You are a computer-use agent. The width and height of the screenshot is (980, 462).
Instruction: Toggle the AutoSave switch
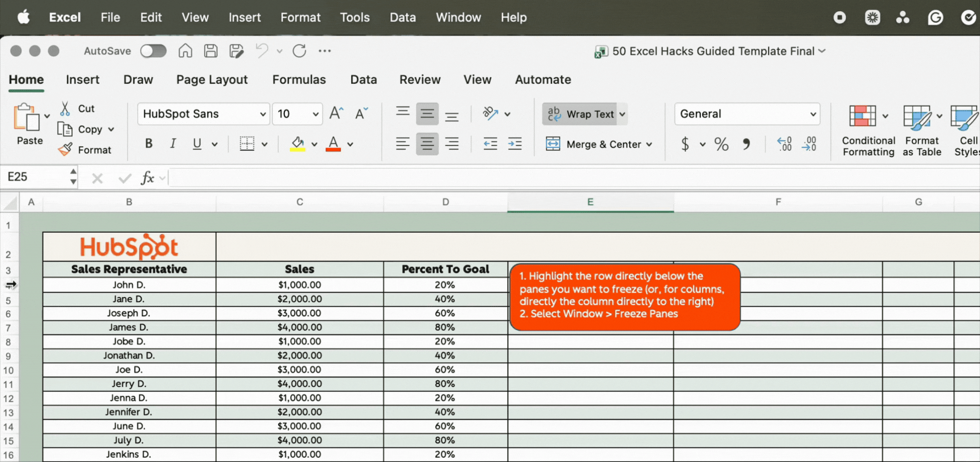coord(153,51)
